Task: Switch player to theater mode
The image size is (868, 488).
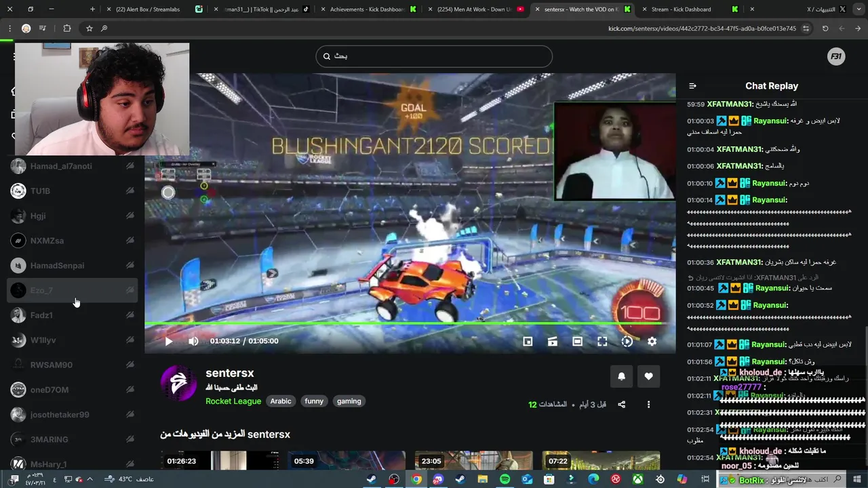Action: (577, 342)
